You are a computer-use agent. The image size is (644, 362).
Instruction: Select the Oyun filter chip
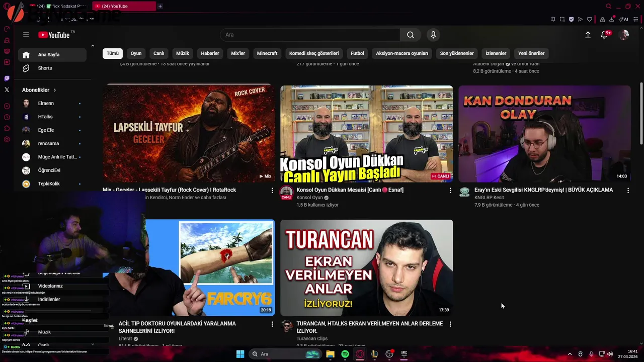pos(136,53)
